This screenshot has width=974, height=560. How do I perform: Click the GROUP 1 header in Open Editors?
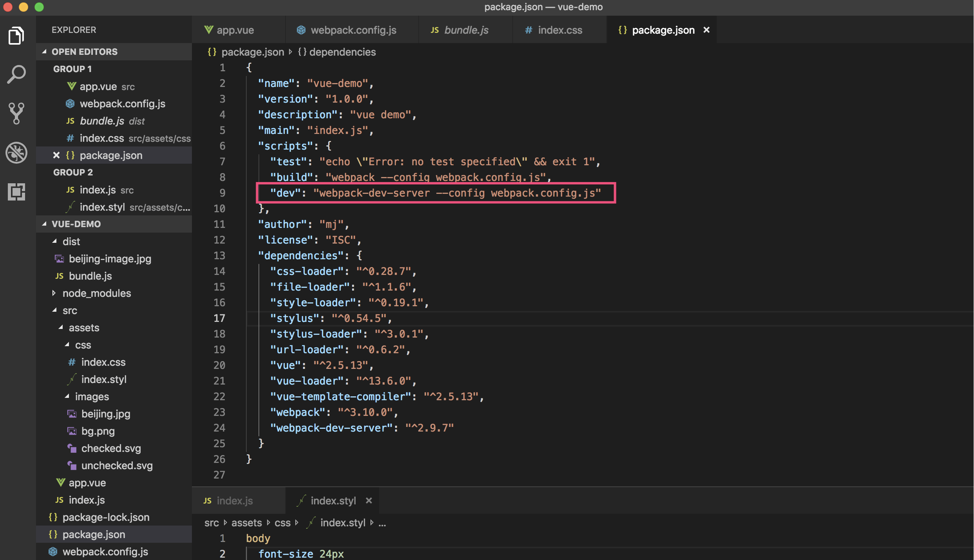click(72, 69)
